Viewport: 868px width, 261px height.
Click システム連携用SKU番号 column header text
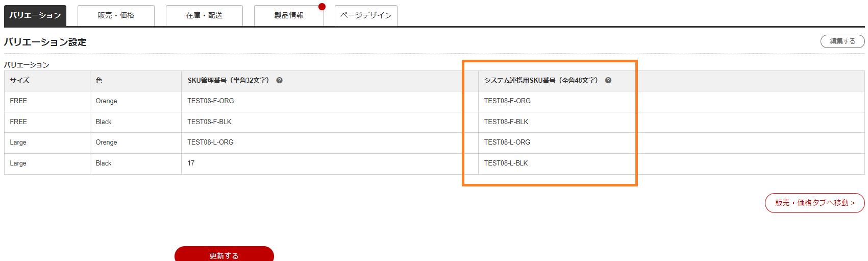tap(541, 80)
